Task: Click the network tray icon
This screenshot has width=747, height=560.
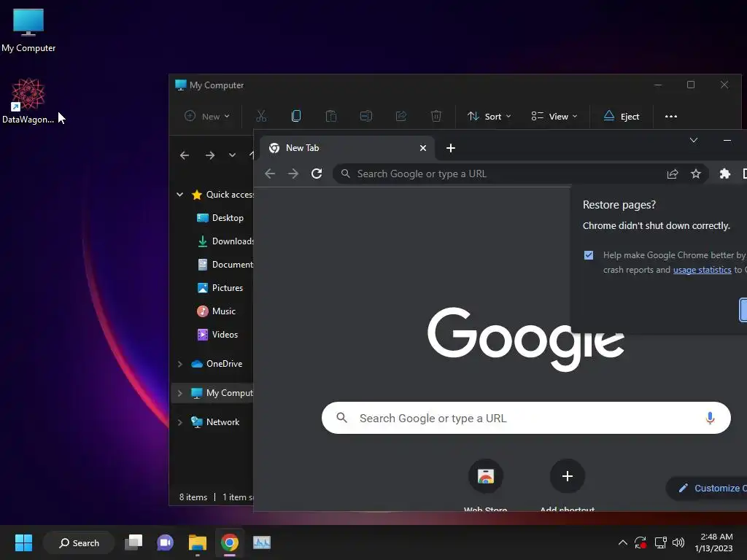Action: pyautogui.click(x=660, y=542)
